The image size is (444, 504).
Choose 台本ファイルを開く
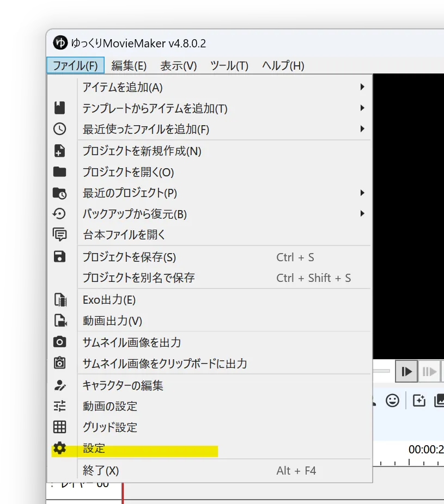coord(210,235)
